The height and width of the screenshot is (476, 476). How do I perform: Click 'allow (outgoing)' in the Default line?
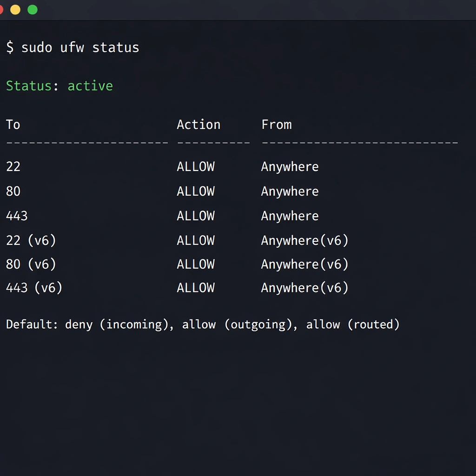click(239, 324)
